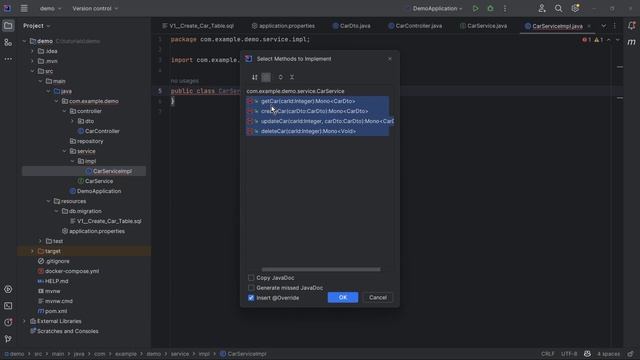Open CarController in project tree
This screenshot has width=640, height=360.
pyautogui.click(x=102, y=131)
